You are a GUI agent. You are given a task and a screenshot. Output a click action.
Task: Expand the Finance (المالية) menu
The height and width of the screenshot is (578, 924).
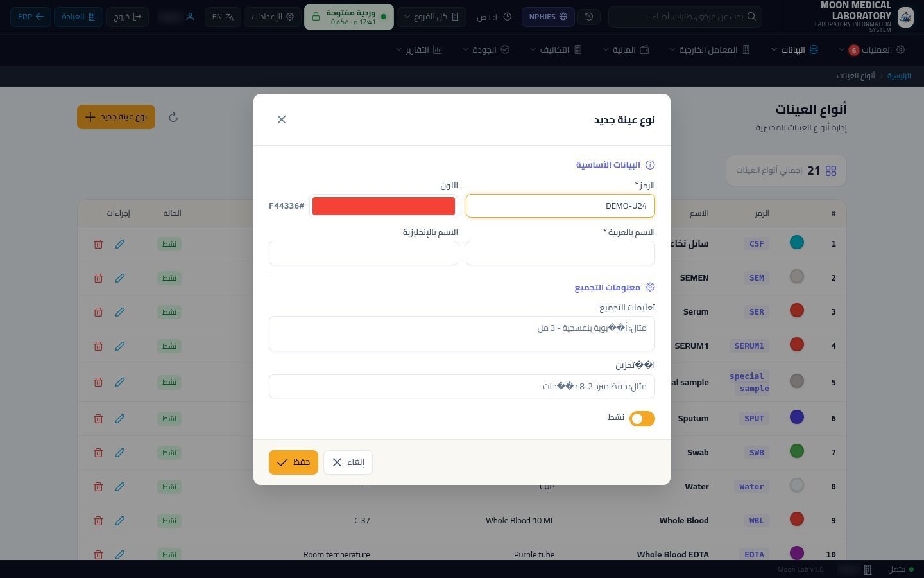(x=626, y=49)
